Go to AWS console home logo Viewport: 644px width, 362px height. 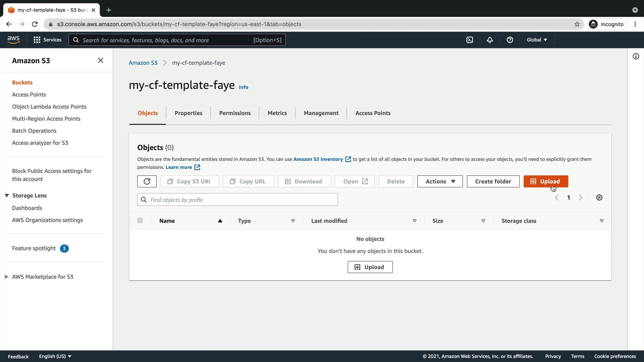click(x=13, y=40)
